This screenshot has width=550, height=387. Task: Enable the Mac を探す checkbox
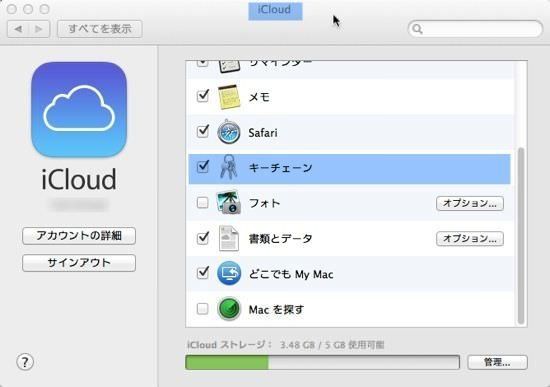pos(202,309)
